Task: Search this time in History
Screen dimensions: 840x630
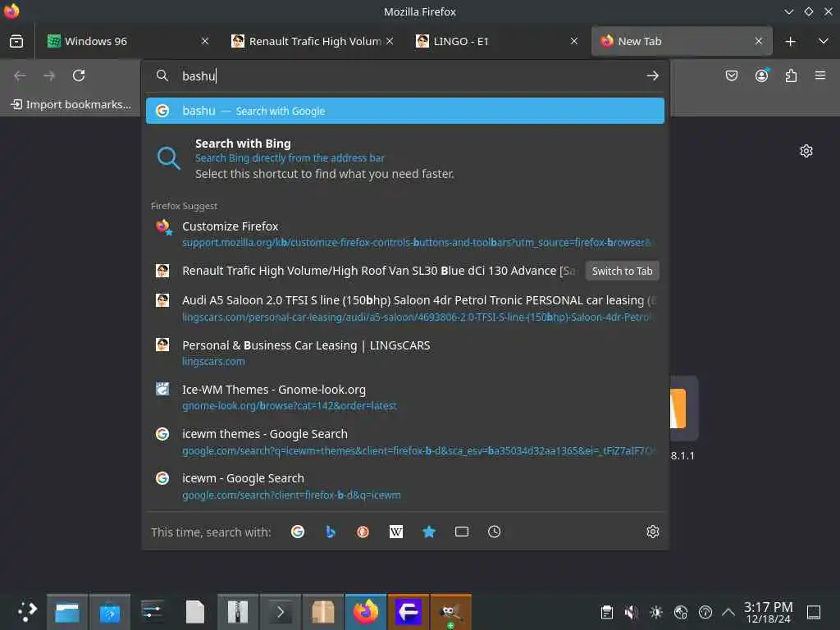Action: (x=494, y=532)
